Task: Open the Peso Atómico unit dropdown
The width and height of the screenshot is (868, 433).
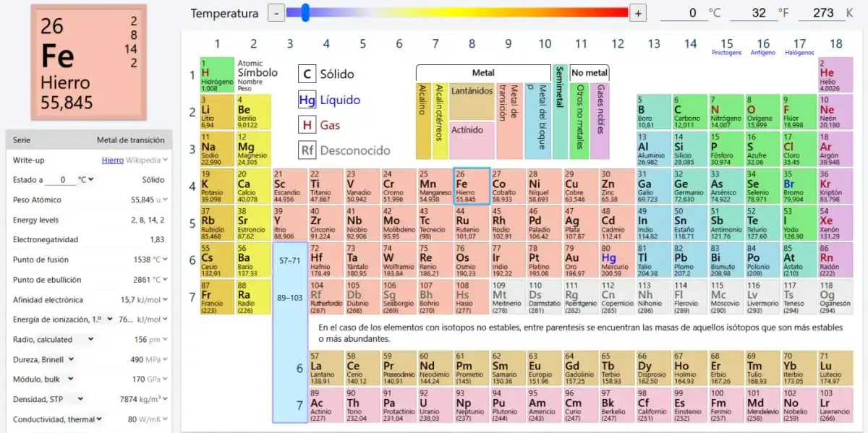Action: (x=161, y=200)
